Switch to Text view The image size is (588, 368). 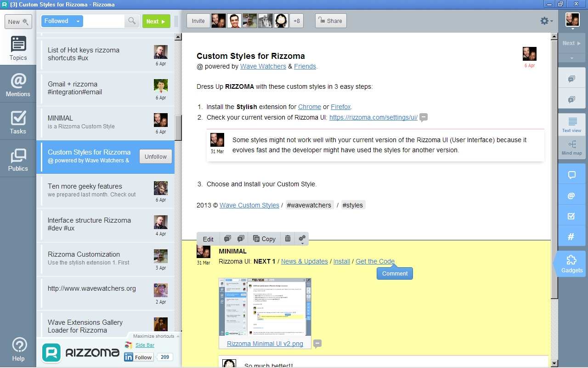(572, 125)
